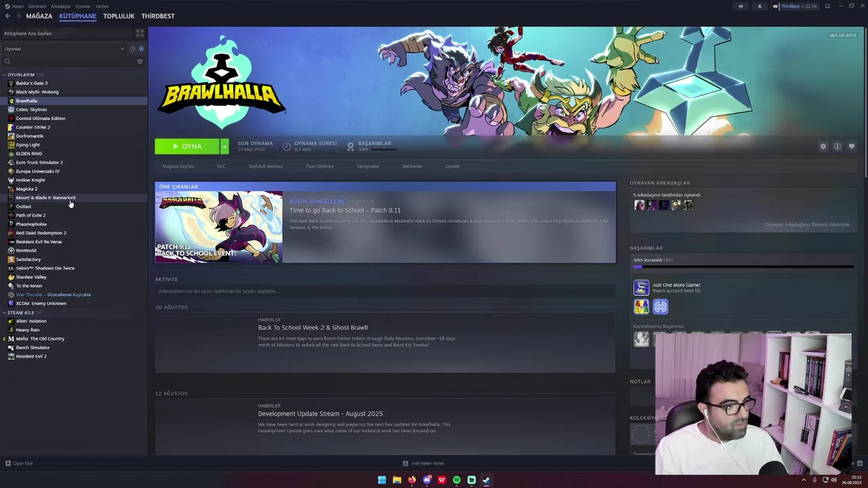Click the activity comment input field
868x488 pixels.
(x=384, y=291)
